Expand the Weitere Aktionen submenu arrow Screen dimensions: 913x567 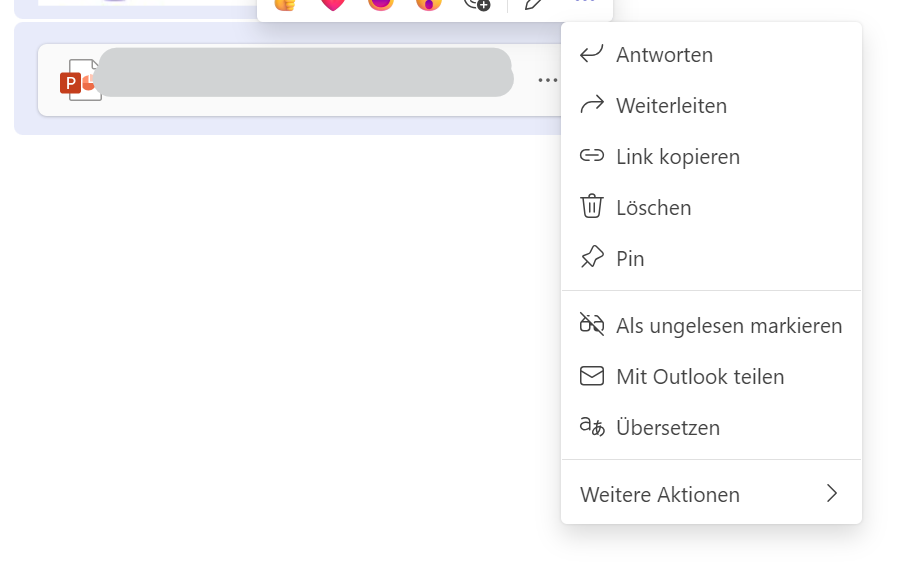[x=831, y=494]
